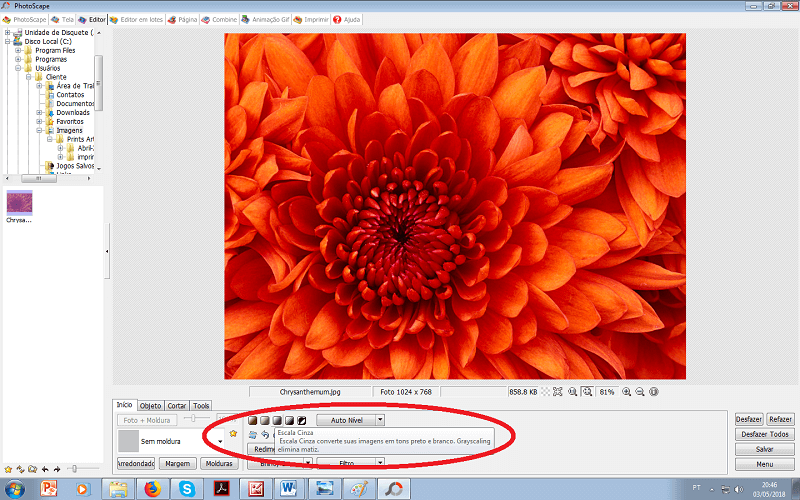800x500 pixels.
Task: Open the Sem moldura frame dropdown
Action: tap(220, 441)
